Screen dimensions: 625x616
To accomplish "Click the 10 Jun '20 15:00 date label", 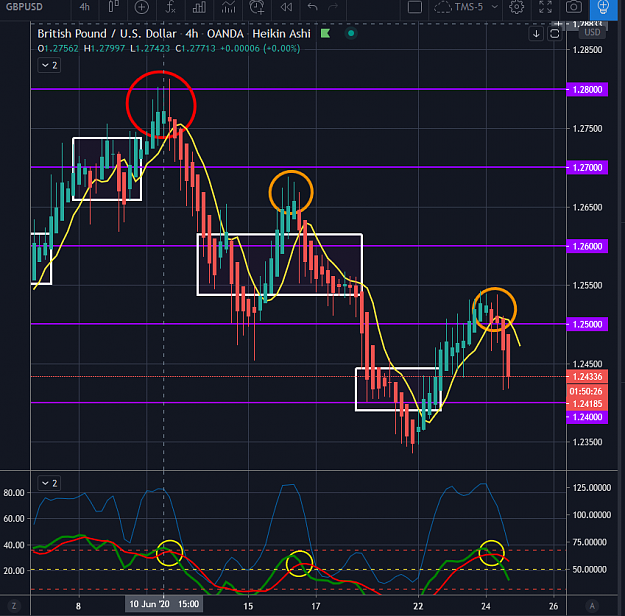I will [164, 604].
